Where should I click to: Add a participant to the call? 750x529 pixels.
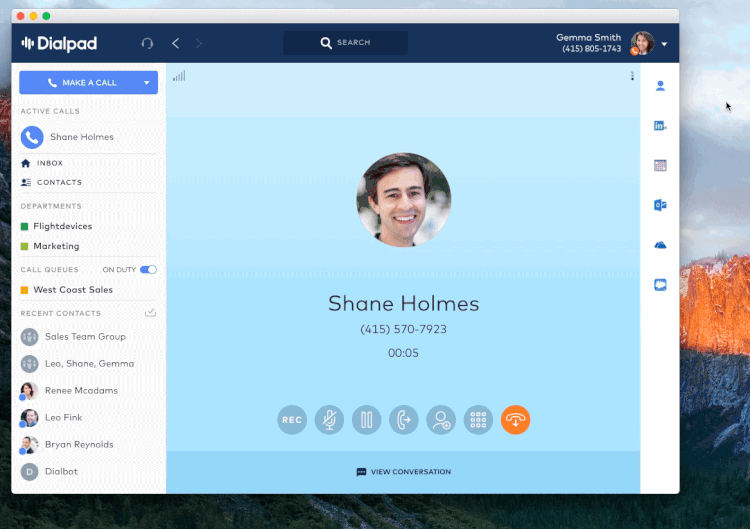coord(441,420)
